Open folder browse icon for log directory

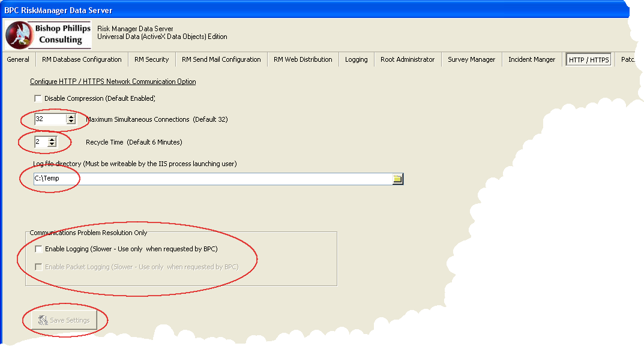tap(397, 179)
